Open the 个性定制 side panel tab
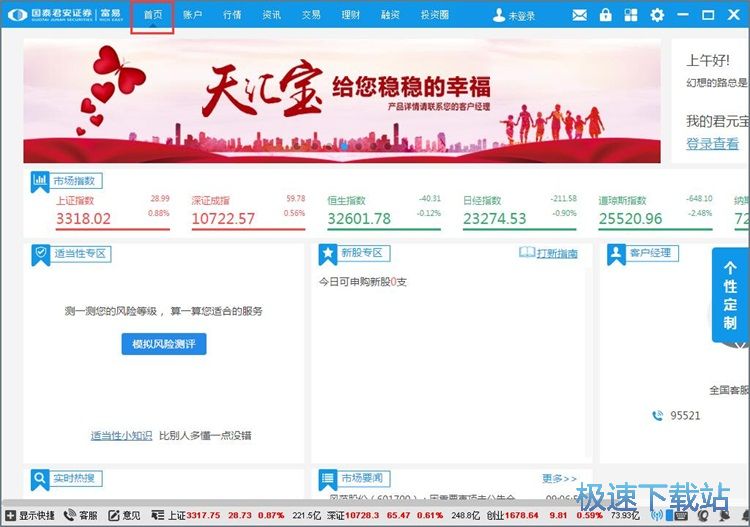 pyautogui.click(x=730, y=295)
